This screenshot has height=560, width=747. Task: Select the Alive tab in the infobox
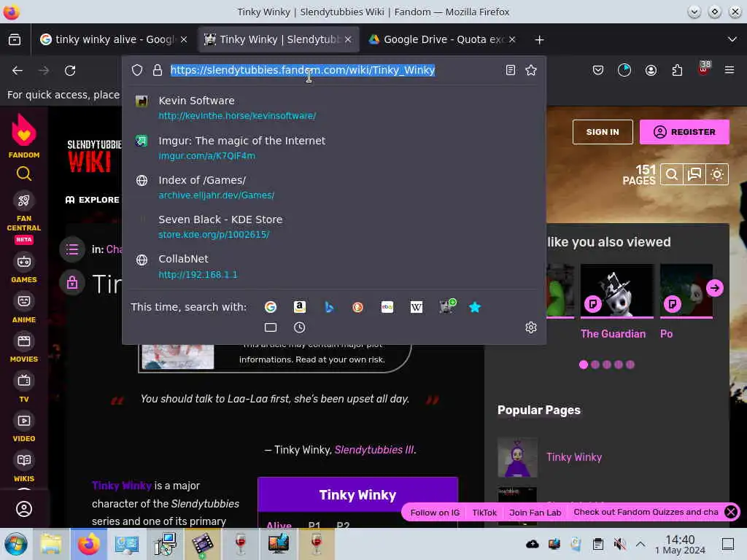pos(279,525)
